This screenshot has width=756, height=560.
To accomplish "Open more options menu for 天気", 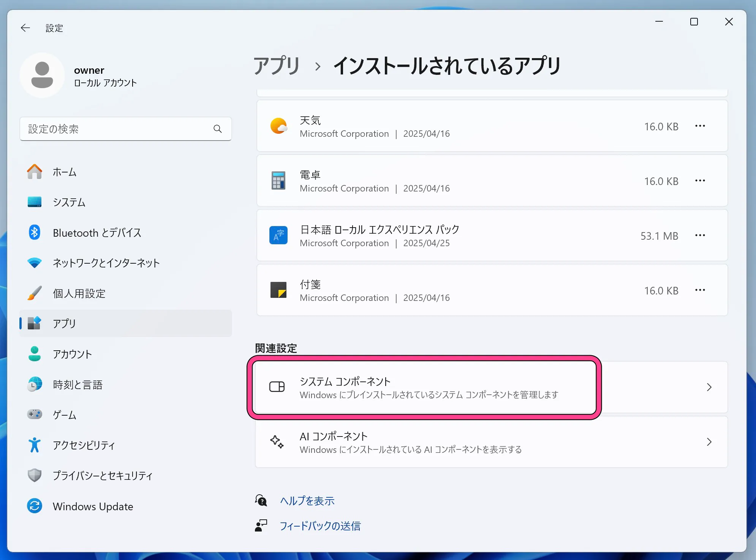I will [x=700, y=126].
